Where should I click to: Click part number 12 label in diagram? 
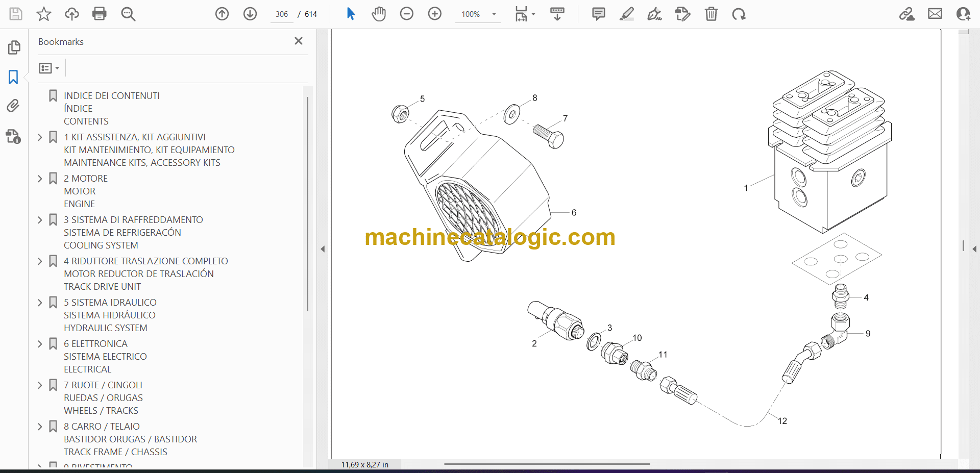click(x=782, y=421)
